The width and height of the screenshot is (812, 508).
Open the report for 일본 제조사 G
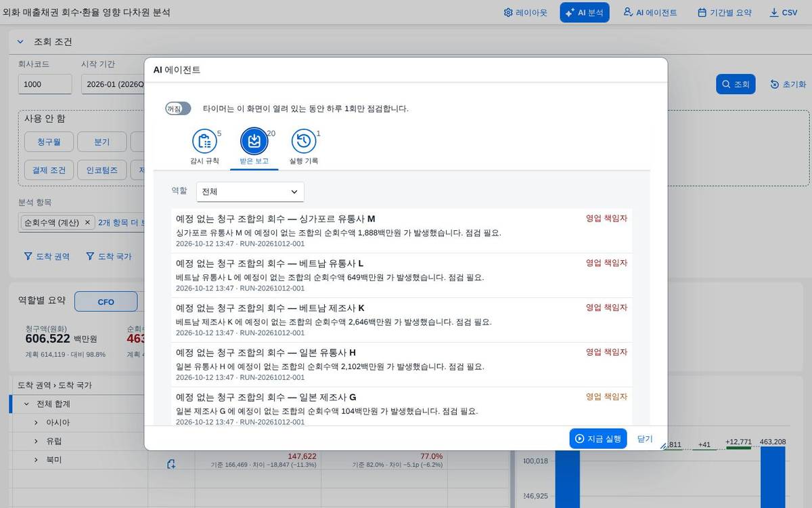(401, 406)
